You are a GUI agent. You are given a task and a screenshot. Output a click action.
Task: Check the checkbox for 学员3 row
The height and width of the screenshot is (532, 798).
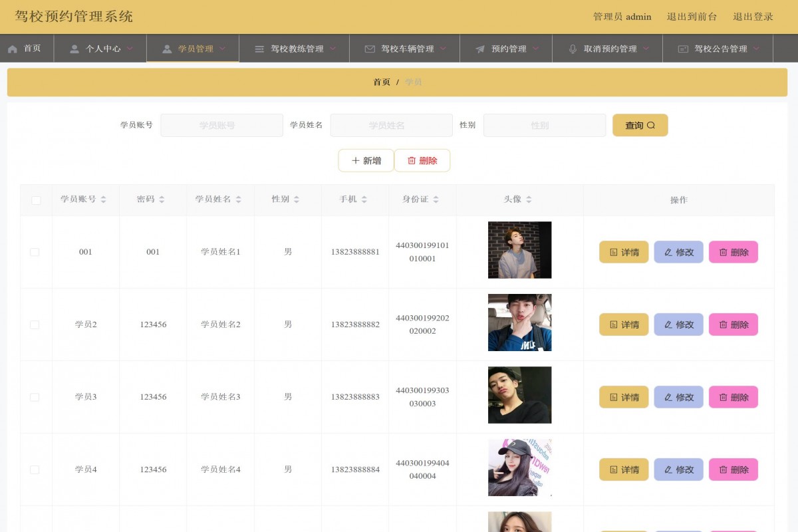pyautogui.click(x=35, y=397)
